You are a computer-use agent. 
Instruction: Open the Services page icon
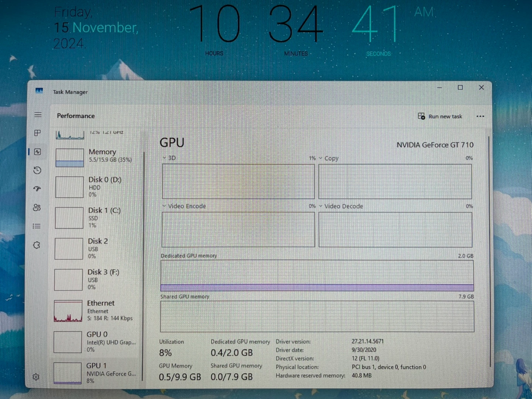36,245
